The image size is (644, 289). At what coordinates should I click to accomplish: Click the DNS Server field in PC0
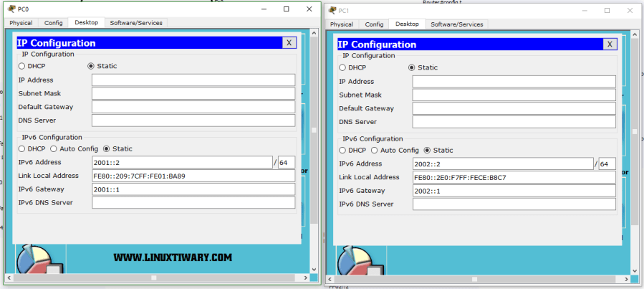click(x=193, y=120)
